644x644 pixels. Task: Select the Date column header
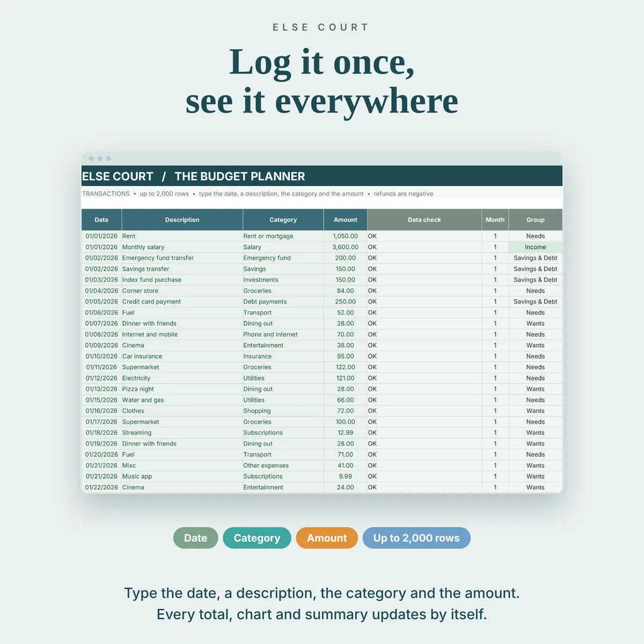coord(101,219)
